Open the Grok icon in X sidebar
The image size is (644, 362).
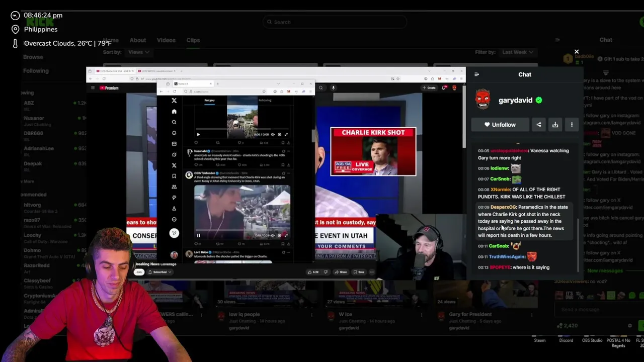[x=174, y=154]
